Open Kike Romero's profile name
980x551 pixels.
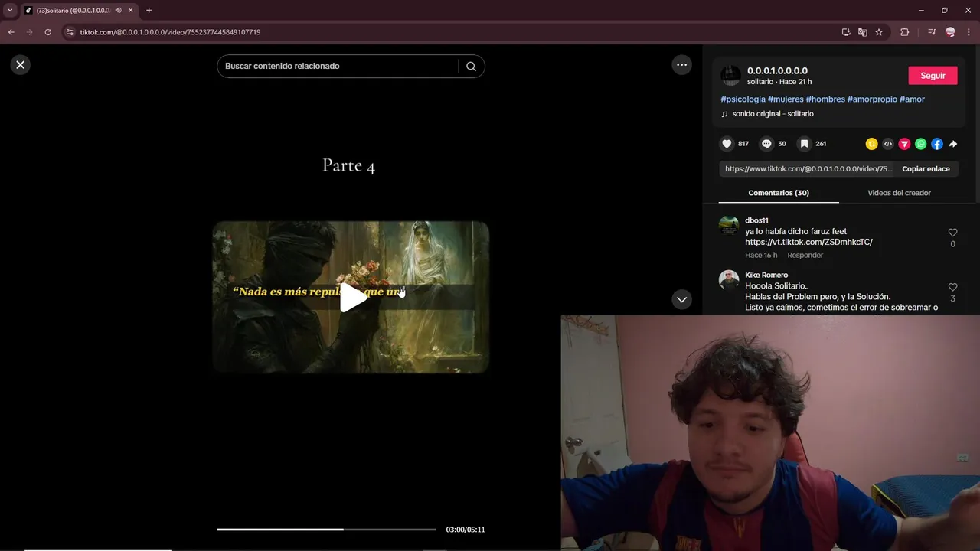(766, 275)
